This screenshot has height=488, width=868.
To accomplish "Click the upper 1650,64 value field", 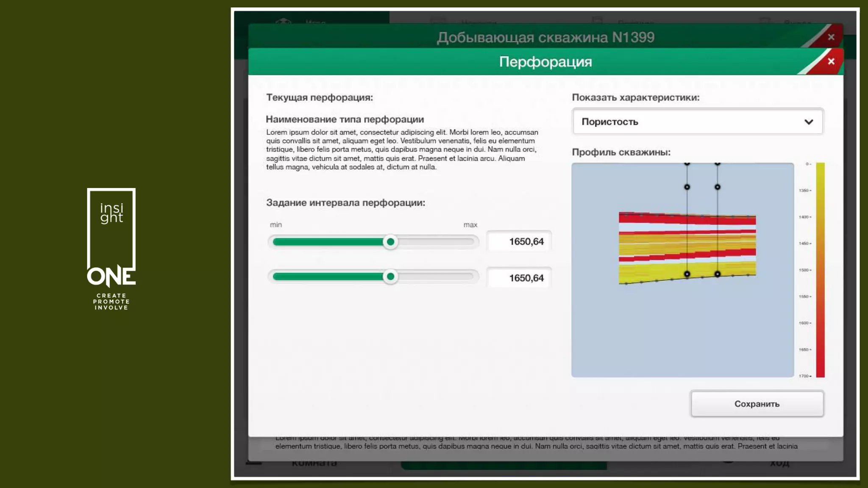I will tap(519, 241).
